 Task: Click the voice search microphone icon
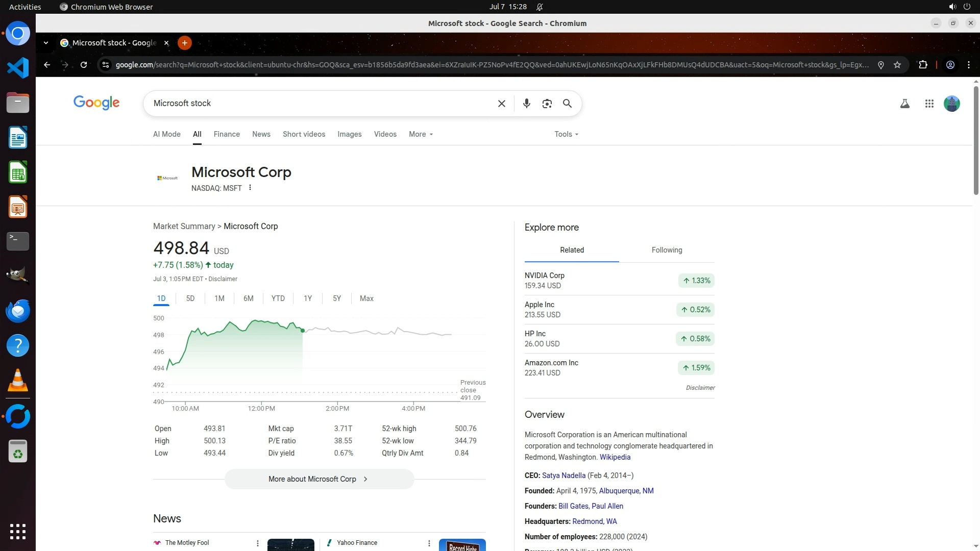pos(526,104)
